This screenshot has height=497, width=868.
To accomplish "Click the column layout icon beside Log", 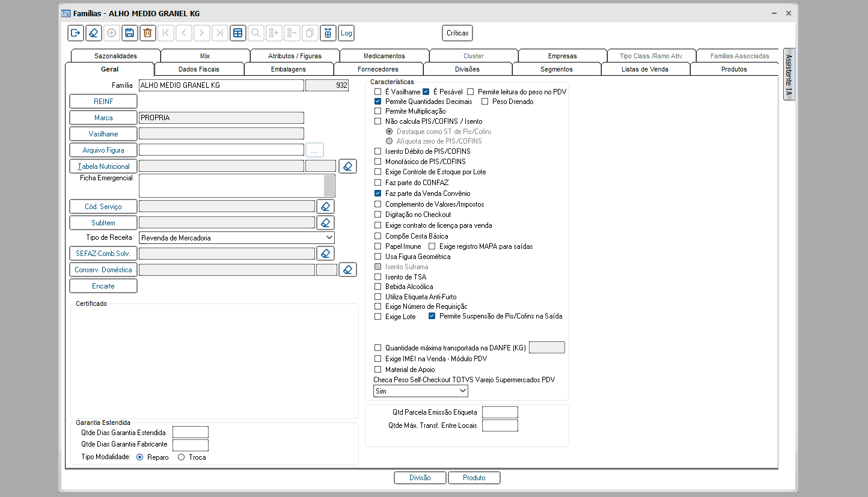I will point(328,33).
